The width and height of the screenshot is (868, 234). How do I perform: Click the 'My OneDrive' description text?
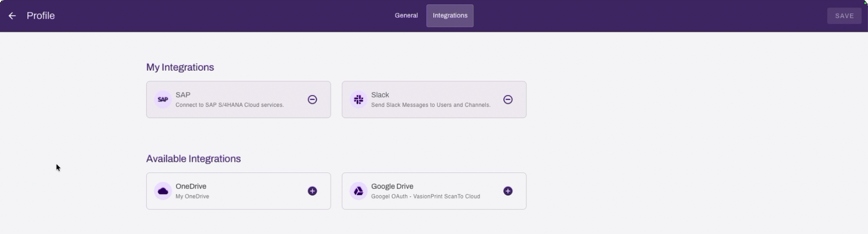[x=192, y=197]
